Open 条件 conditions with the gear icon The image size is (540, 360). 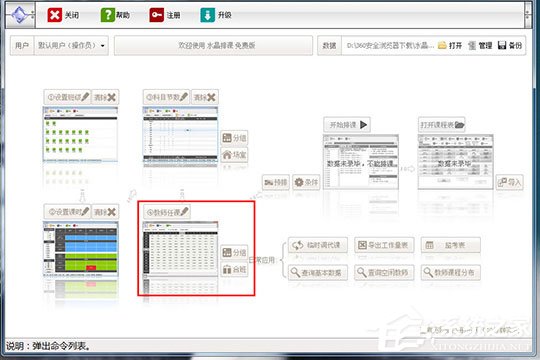306,182
